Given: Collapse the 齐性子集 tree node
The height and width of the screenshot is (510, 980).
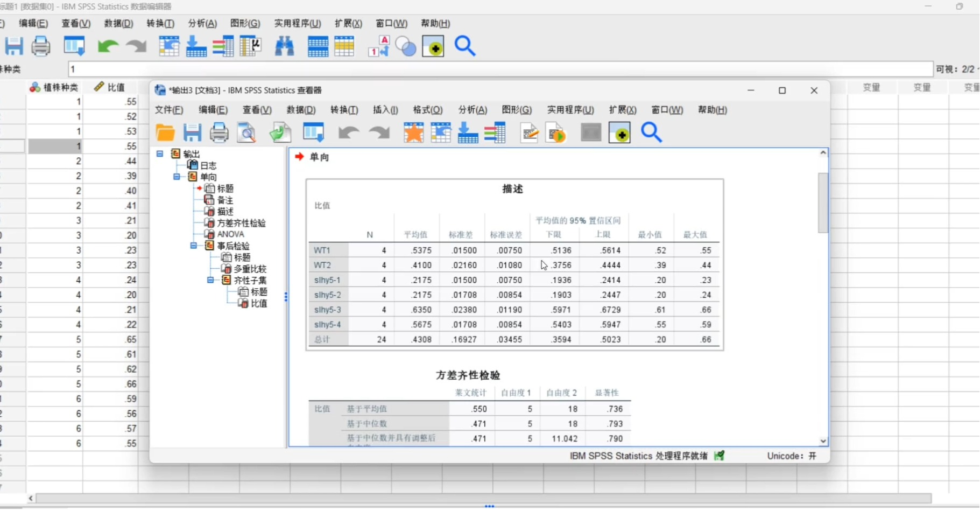Looking at the screenshot, I should click(x=210, y=280).
